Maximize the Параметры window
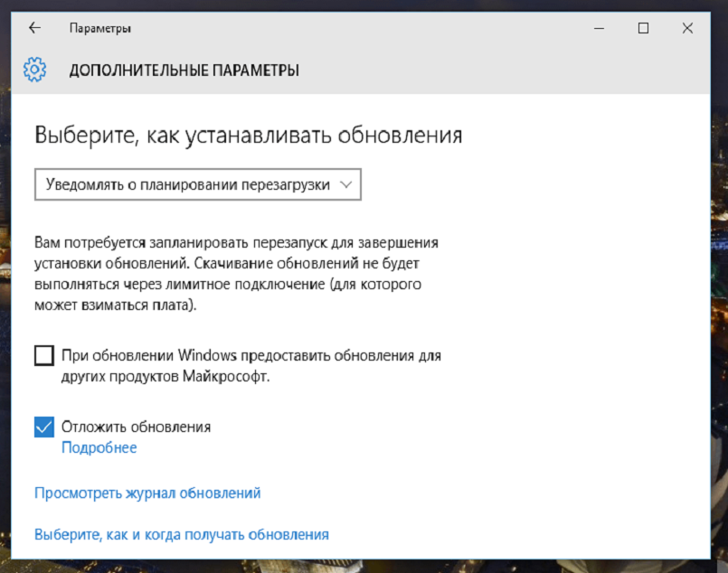 pos(643,28)
